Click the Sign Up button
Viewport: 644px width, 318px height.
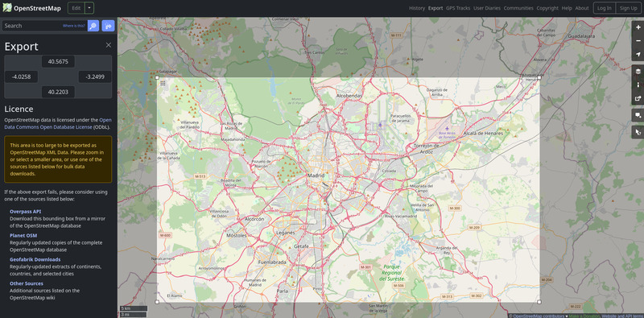point(629,8)
